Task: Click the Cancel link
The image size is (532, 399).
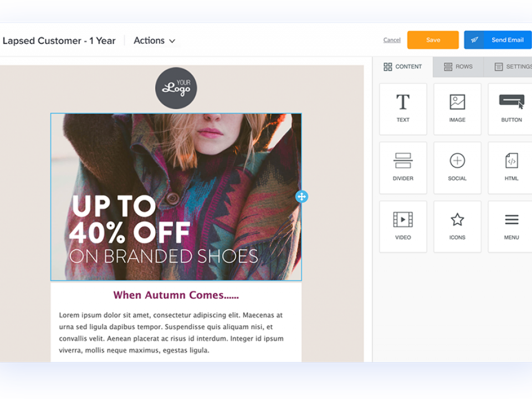Action: [392, 40]
